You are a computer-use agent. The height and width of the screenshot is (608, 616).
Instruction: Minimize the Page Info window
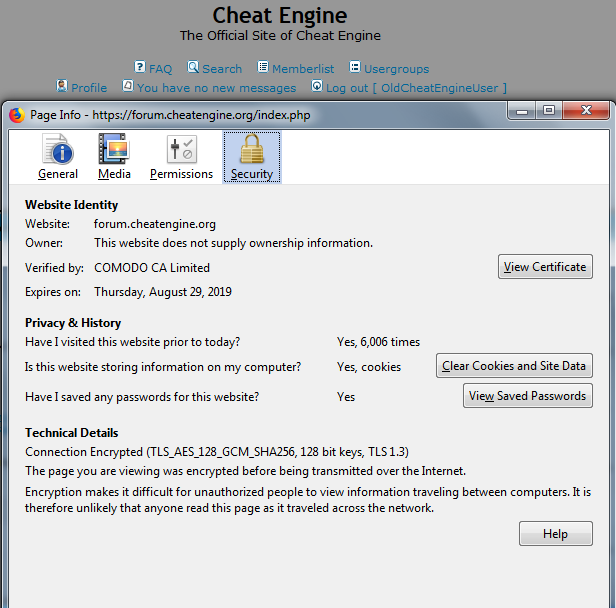pyautogui.click(x=521, y=110)
